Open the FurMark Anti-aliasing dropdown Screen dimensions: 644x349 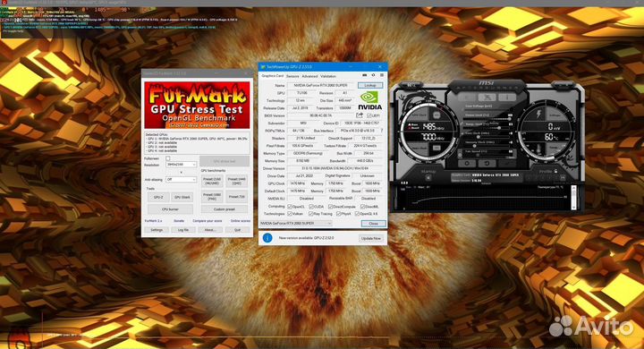[x=181, y=180]
